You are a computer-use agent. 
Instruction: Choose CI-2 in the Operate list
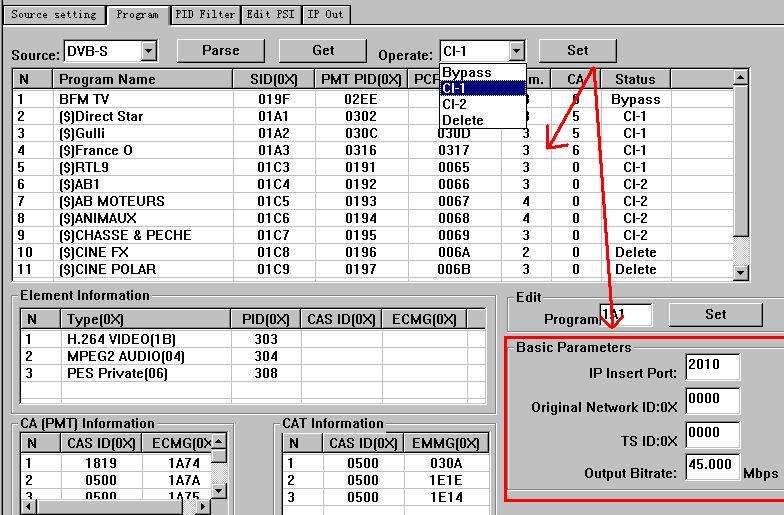[482, 104]
